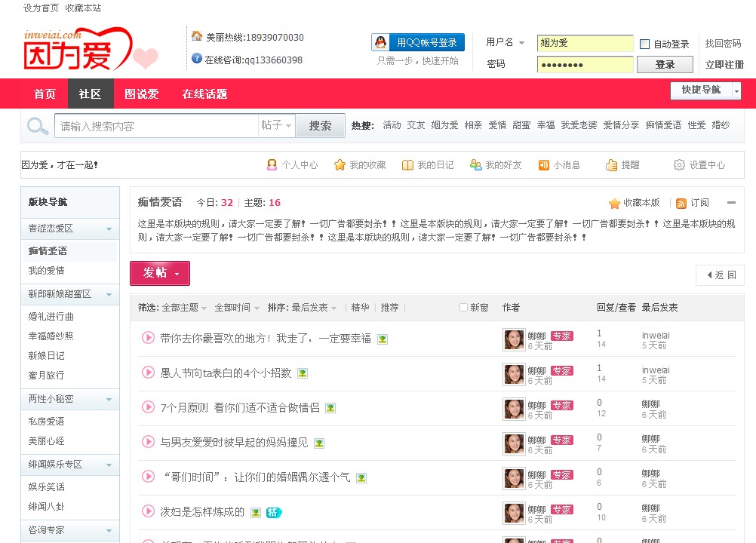This screenshot has width=756, height=543.
Task: Open 我的收藏 star icon
Action: pos(340,164)
